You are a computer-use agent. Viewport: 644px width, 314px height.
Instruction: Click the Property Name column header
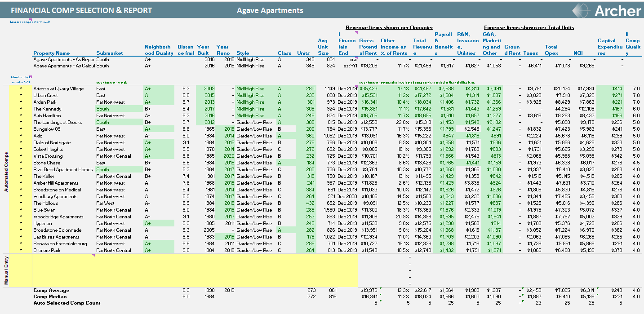(x=52, y=53)
